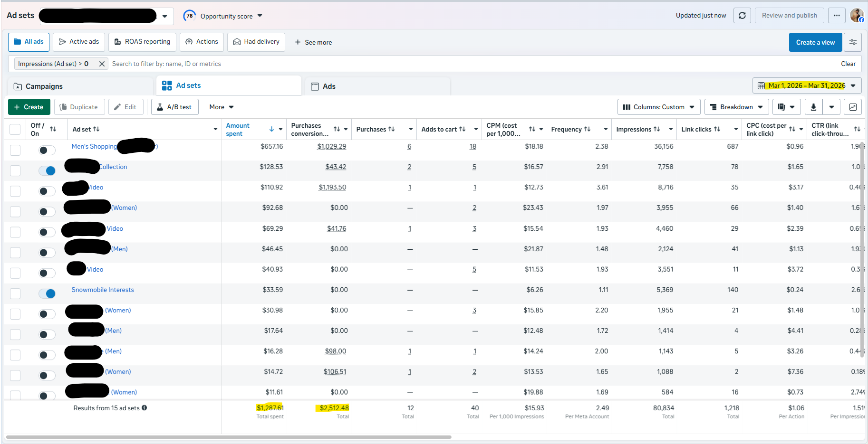Sort the CPC column
Image resolution: width=868 pixels, height=444 pixels.
[x=792, y=129]
